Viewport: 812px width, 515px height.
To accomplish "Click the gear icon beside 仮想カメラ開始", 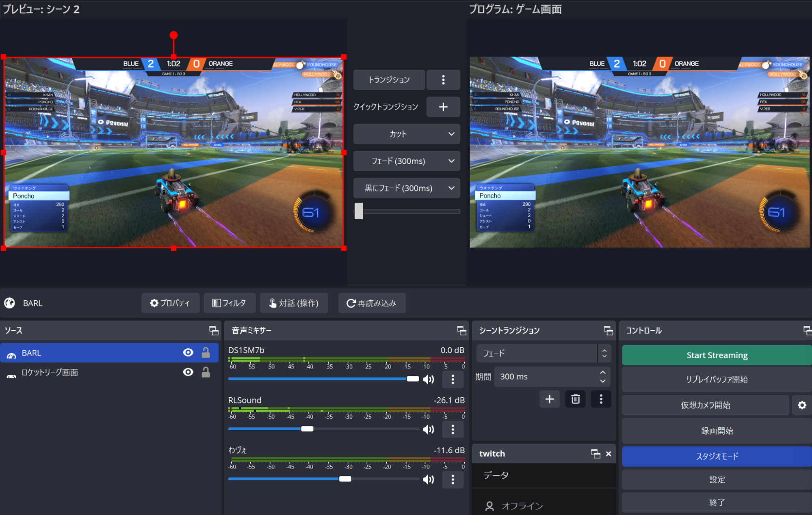I will [801, 405].
